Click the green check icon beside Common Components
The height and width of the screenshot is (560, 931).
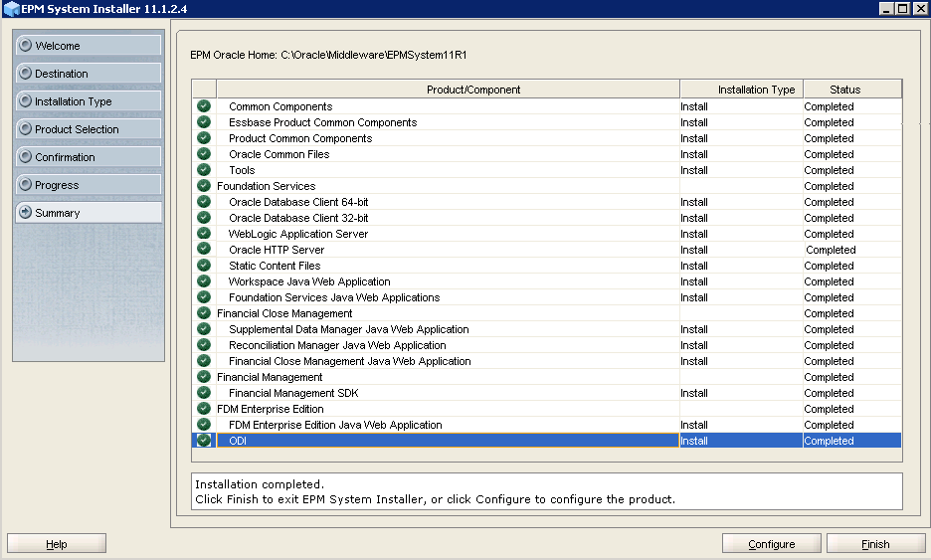[204, 106]
